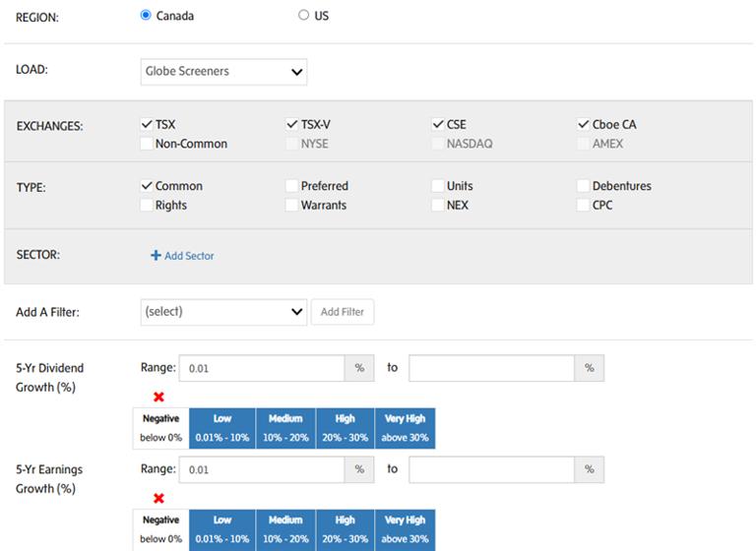Click the disabled NYSE checkbox
The image size is (756, 551).
coord(292,144)
